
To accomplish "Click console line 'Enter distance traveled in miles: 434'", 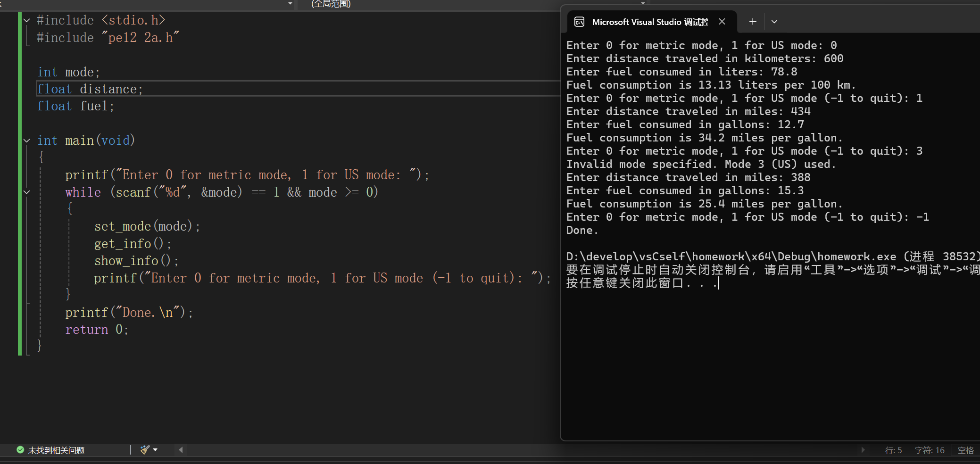I will click(x=688, y=111).
